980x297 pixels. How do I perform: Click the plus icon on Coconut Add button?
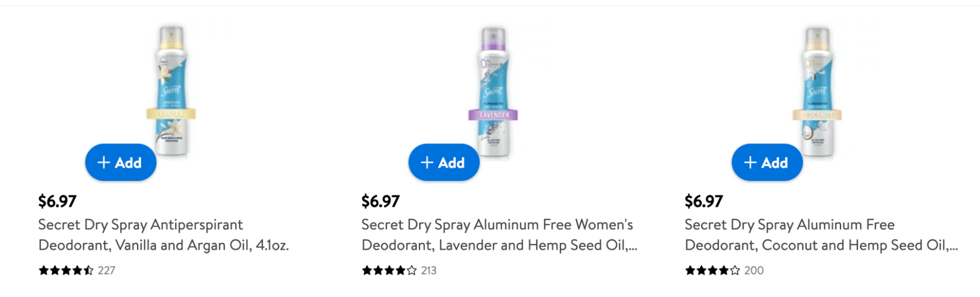click(750, 162)
